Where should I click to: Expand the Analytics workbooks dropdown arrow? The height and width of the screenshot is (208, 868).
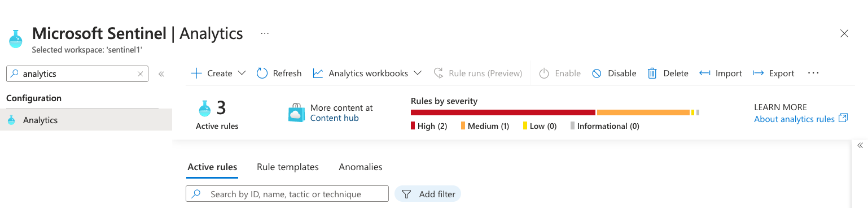point(418,73)
